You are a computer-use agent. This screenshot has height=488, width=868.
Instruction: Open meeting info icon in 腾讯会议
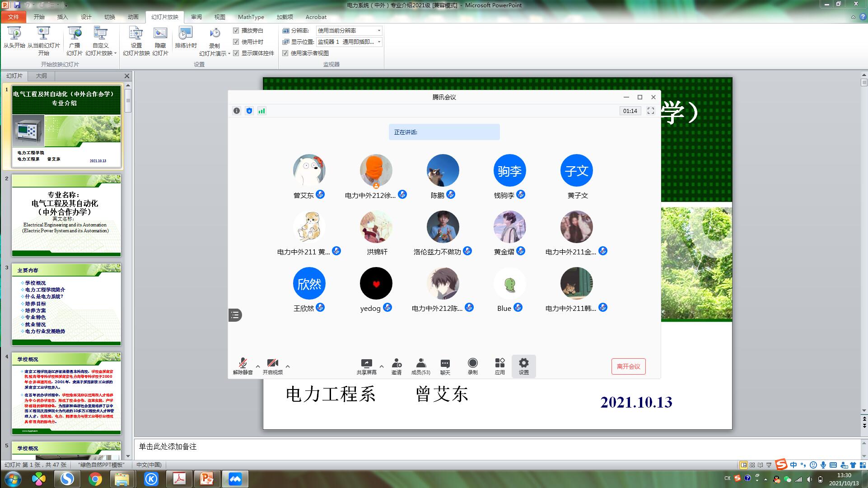(x=237, y=111)
